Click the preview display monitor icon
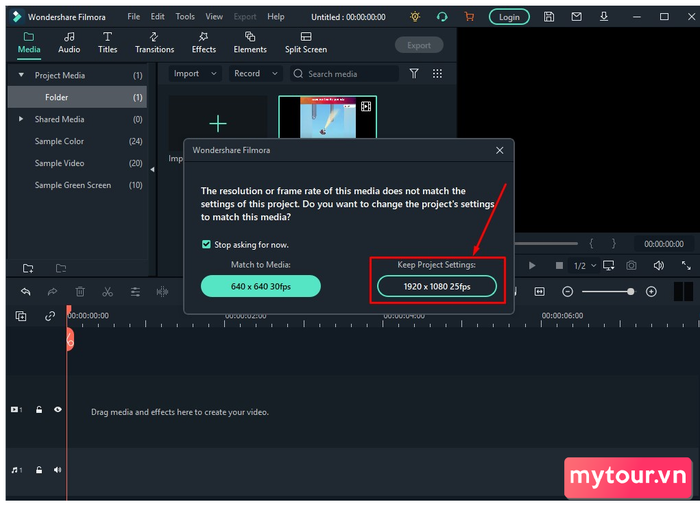This screenshot has height=509, width=700. click(608, 266)
